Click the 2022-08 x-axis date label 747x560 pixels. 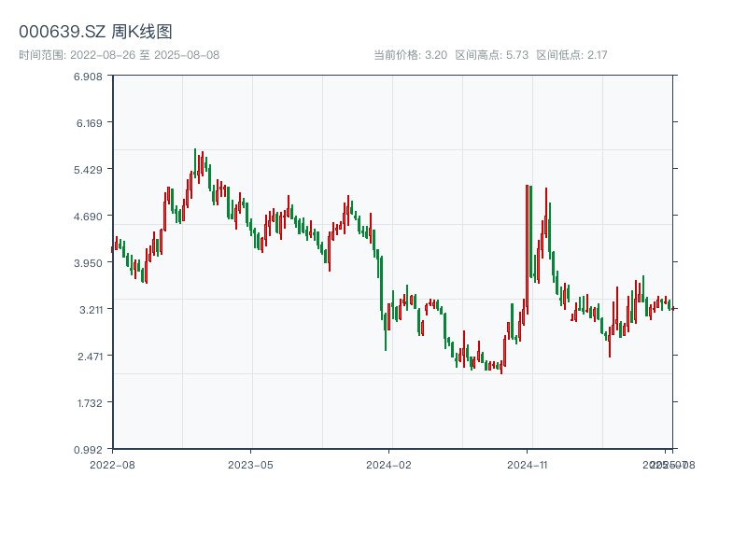(x=112, y=464)
